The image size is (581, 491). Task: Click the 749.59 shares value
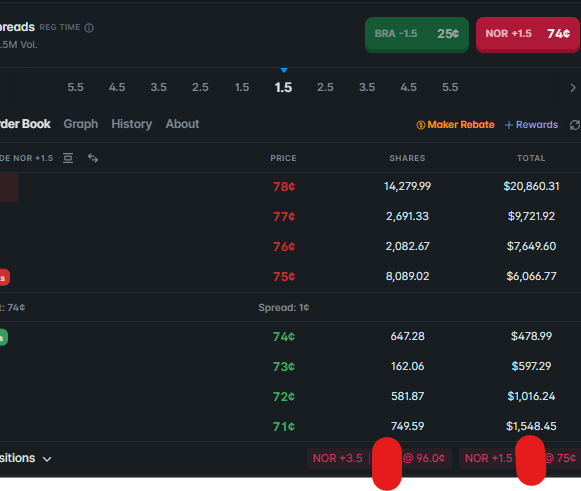coord(408,426)
